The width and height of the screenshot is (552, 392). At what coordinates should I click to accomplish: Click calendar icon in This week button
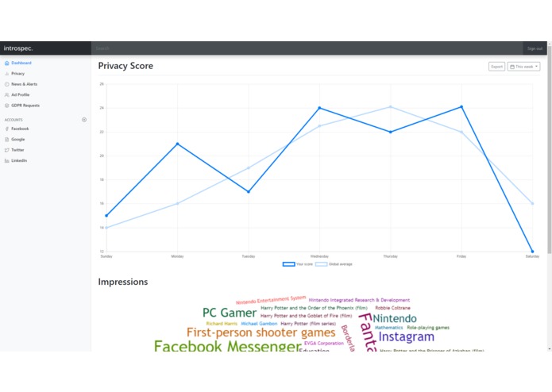tap(512, 67)
